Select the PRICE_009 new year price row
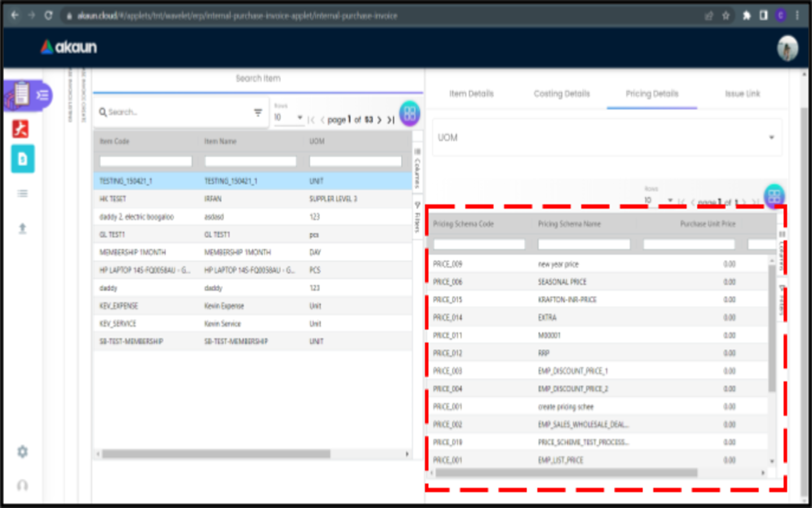 [598, 264]
